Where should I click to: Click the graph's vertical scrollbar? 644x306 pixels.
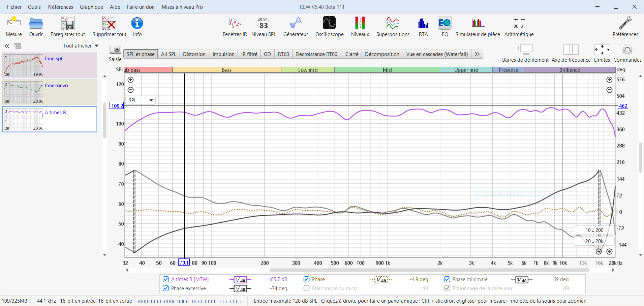[641, 157]
